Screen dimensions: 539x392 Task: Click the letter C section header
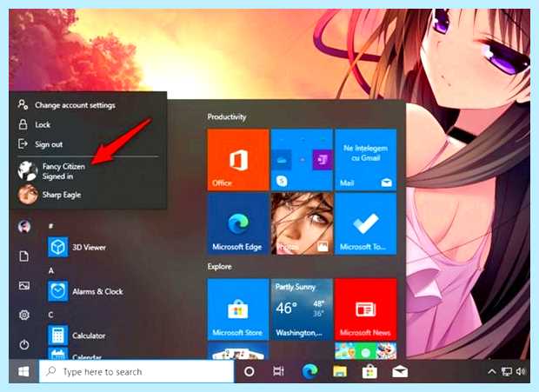point(51,315)
